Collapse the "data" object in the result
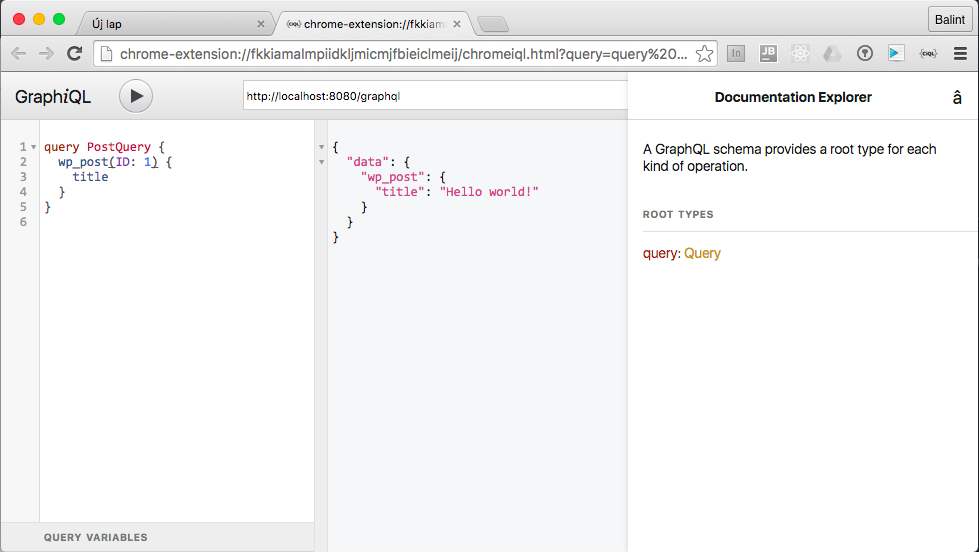Image resolution: width=979 pixels, height=552 pixels. point(322,162)
